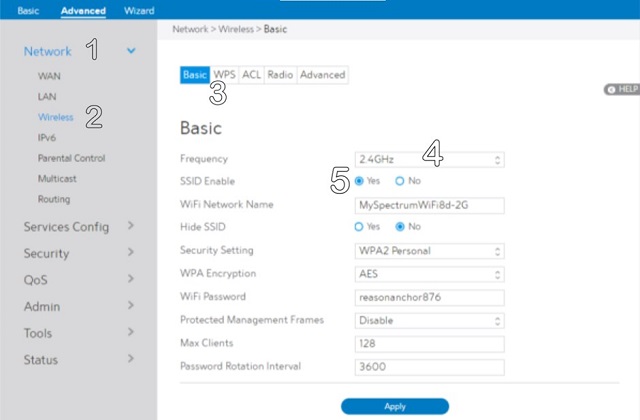Select Yes for SSID Enable
The image size is (640, 420).
click(360, 181)
